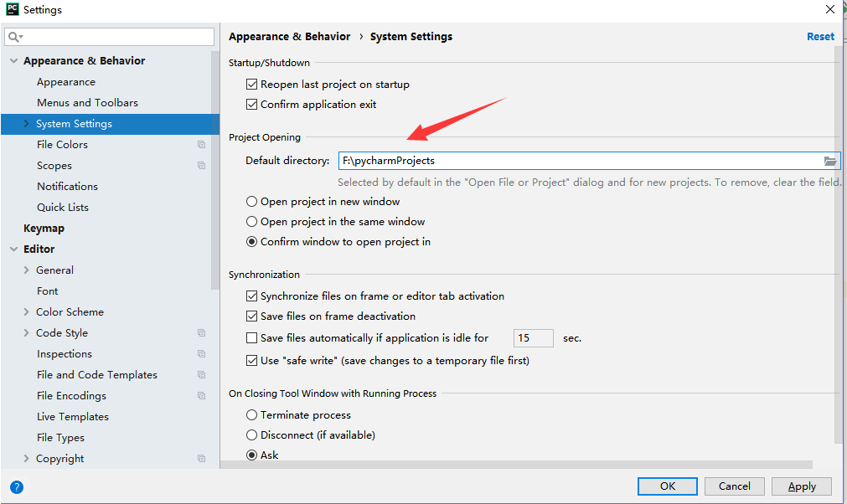This screenshot has height=504, width=847.
Task: Expand the Color Scheme tree node
Action: point(26,312)
